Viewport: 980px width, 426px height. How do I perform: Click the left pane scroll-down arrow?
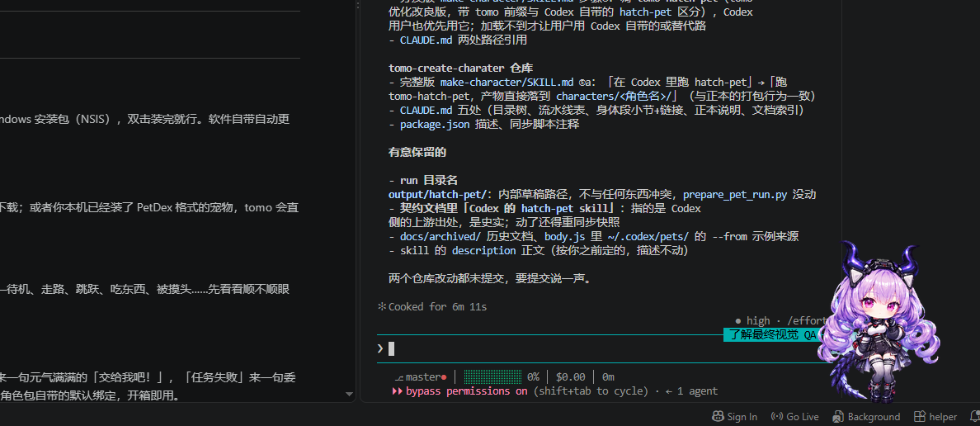350,394
